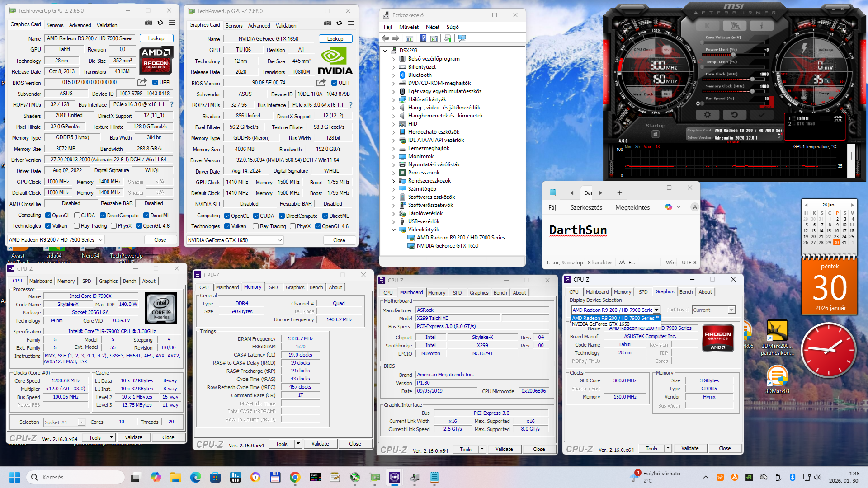Click Afterburner Windows Startup icon
The image size is (868, 488).
[x=655, y=134]
